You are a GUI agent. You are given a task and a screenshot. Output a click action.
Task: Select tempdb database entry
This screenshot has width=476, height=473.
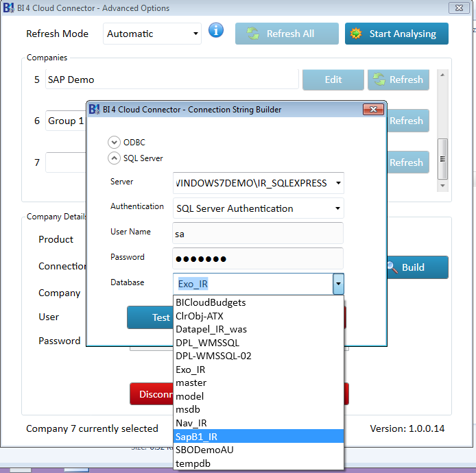(x=259, y=463)
